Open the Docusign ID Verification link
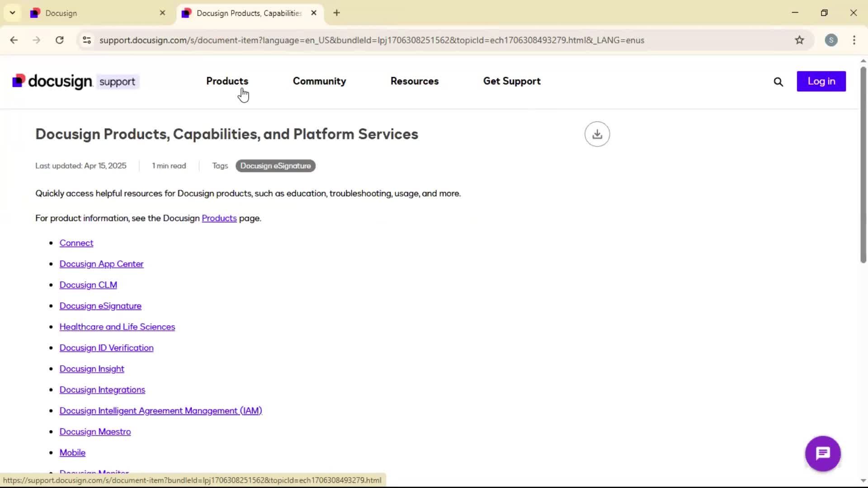The image size is (868, 488). coord(106,348)
